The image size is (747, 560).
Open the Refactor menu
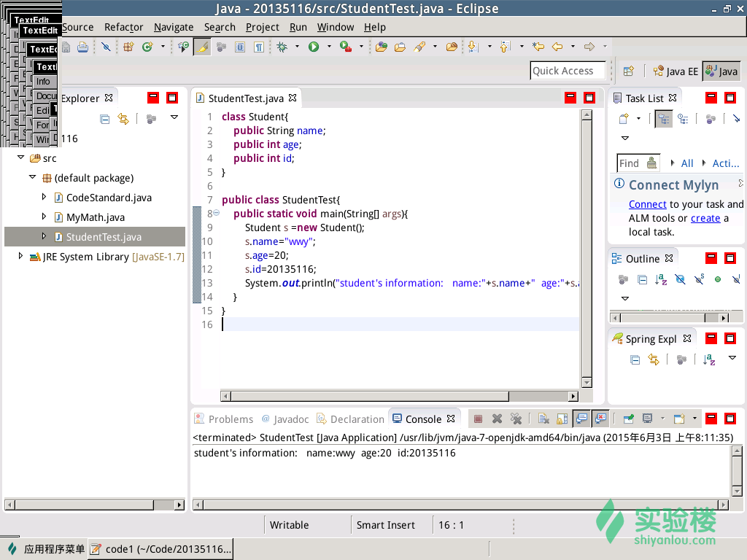[x=123, y=27]
